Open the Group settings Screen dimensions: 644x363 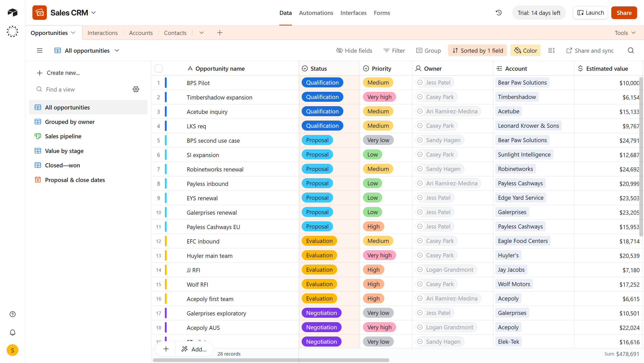[428, 50]
